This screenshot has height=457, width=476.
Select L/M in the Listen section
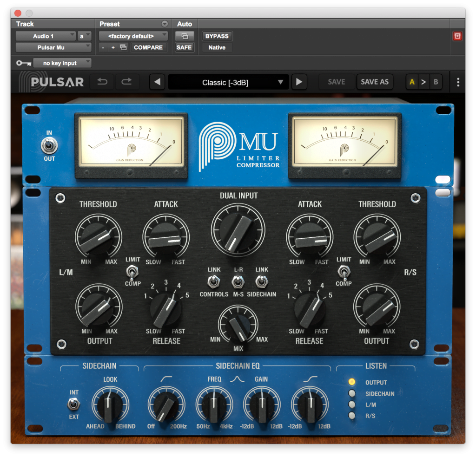(352, 404)
